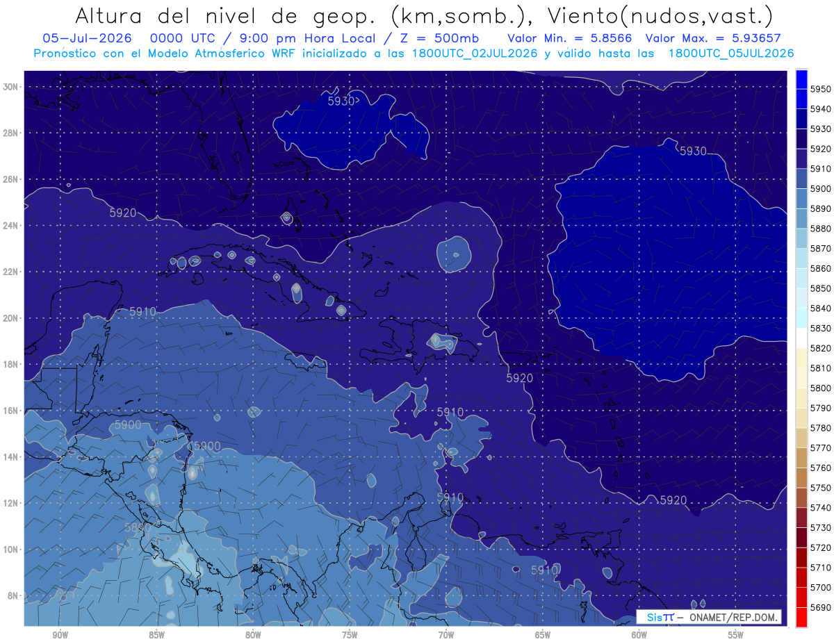This screenshot has height=644, width=834.
Task: Click the 5930 contour label north of the Bahamas
Action: 341,101
